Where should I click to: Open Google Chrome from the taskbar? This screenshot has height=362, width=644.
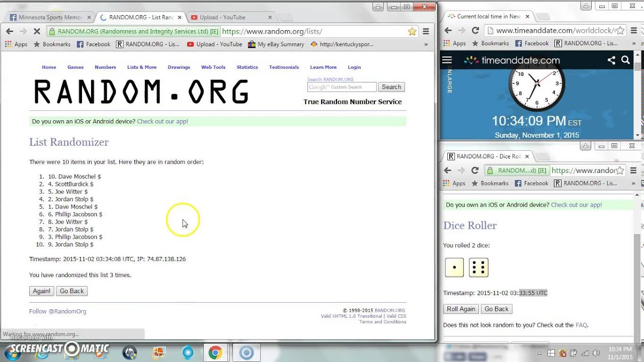215,352
